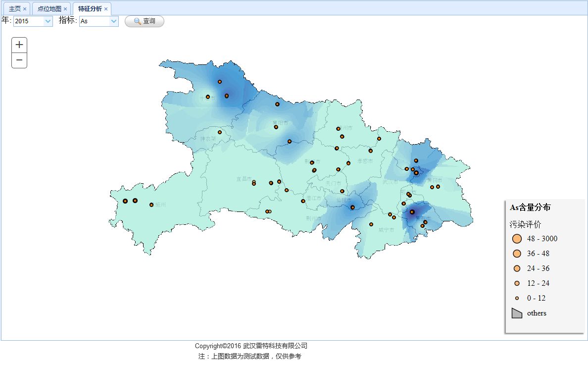Click the sample point near 仙桃市 label

[x=352, y=208]
